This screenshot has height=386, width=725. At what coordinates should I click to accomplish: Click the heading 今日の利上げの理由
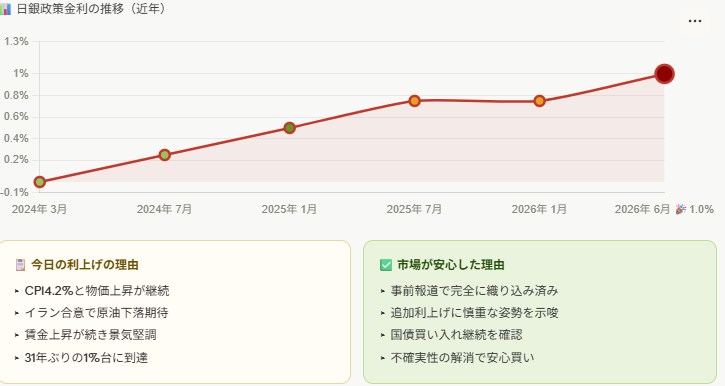85,265
